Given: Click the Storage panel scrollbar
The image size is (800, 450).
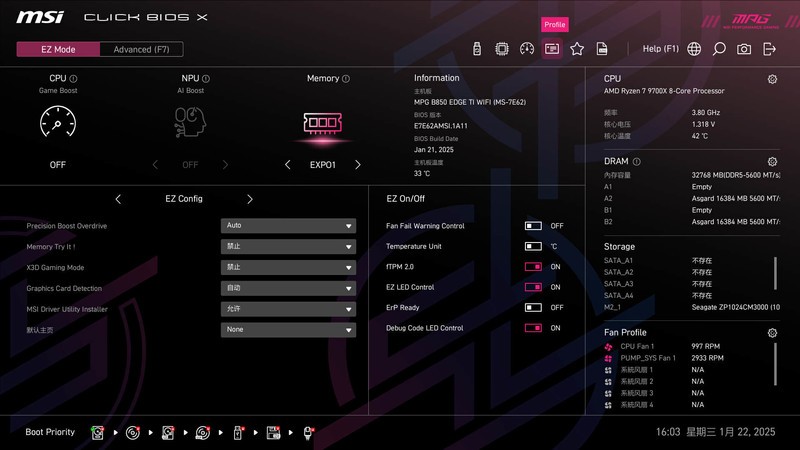Looking at the screenshot, I should (x=775, y=273).
